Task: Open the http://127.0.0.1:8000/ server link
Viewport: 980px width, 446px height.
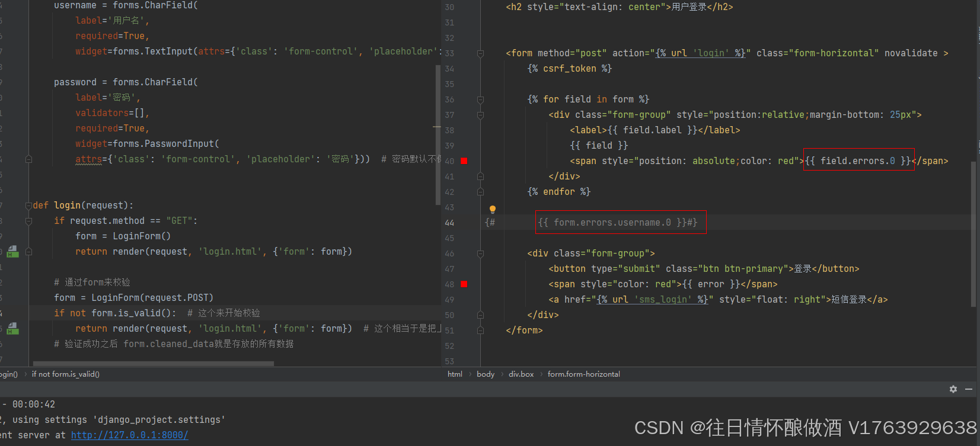Action: (x=130, y=435)
